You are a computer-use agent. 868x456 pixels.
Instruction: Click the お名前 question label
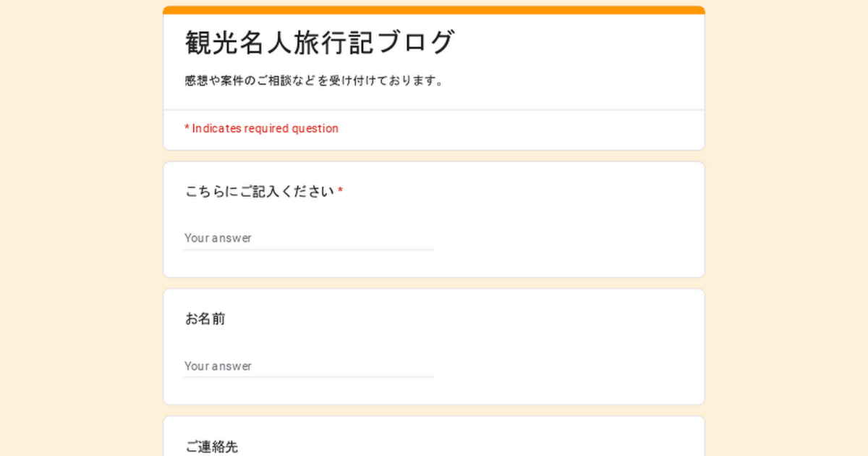[205, 319]
